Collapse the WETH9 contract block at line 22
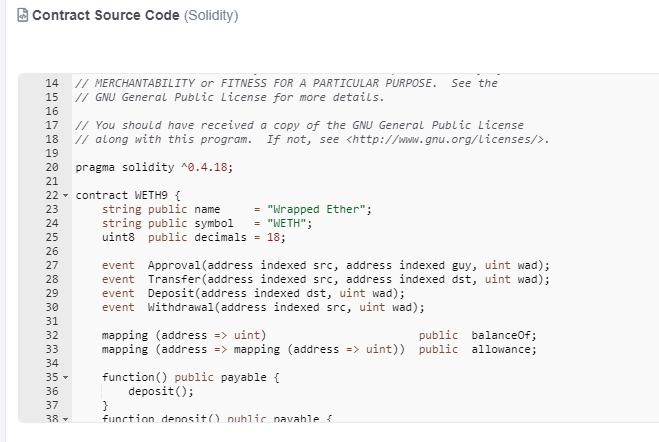The height and width of the screenshot is (442, 659). tap(63, 194)
